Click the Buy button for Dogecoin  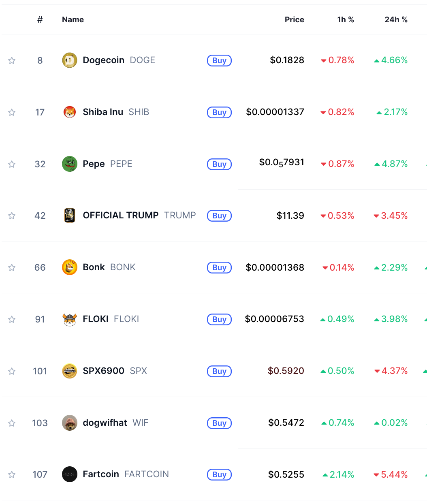(x=219, y=60)
